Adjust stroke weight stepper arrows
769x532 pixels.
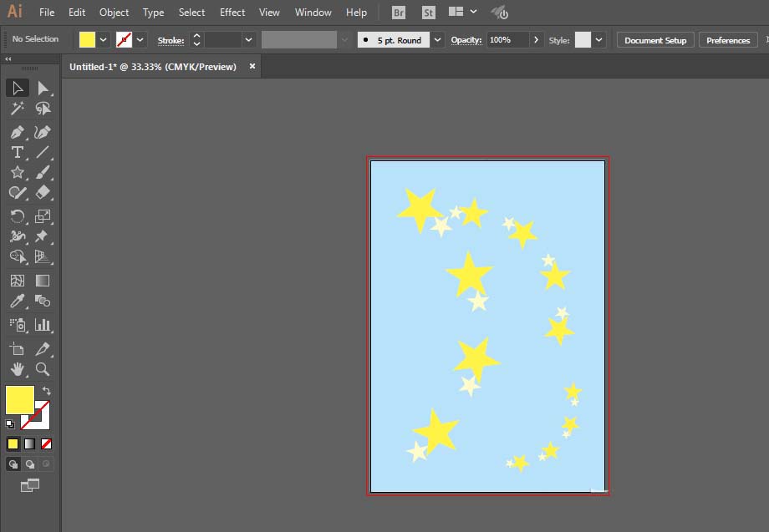196,40
